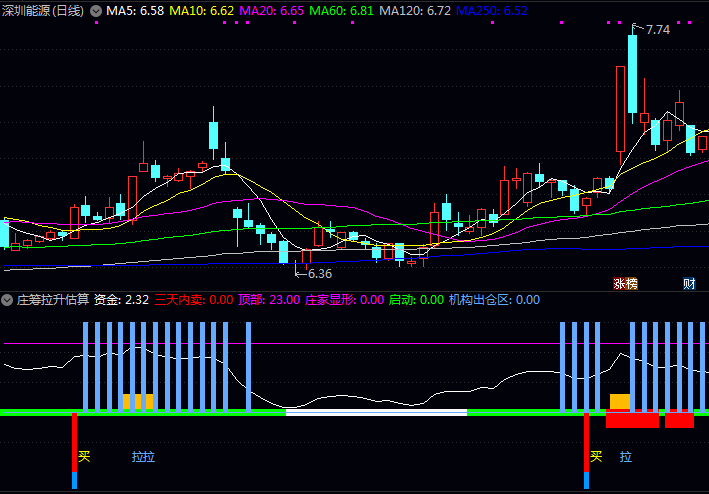
Task: Click the 7.74 high price marker
Action: tap(657, 30)
